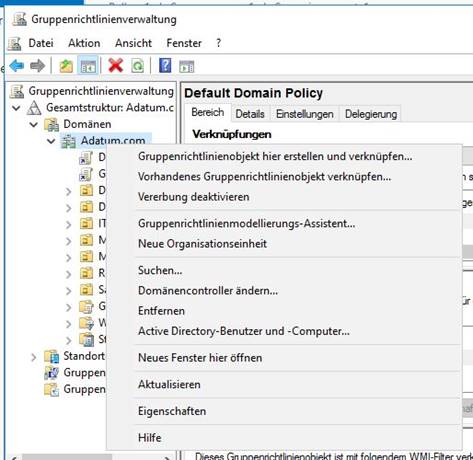
Task: Click the gray Forward arrow toolbar icon
Action: tap(37, 66)
